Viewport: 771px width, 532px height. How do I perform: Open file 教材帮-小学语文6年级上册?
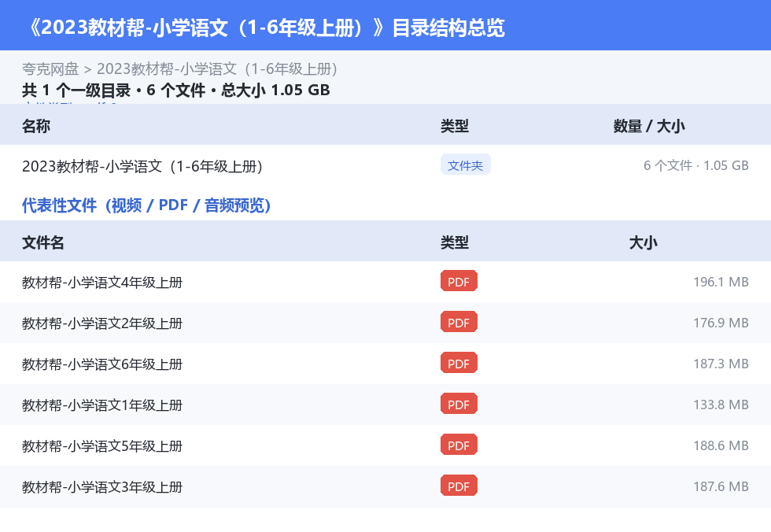(102, 364)
